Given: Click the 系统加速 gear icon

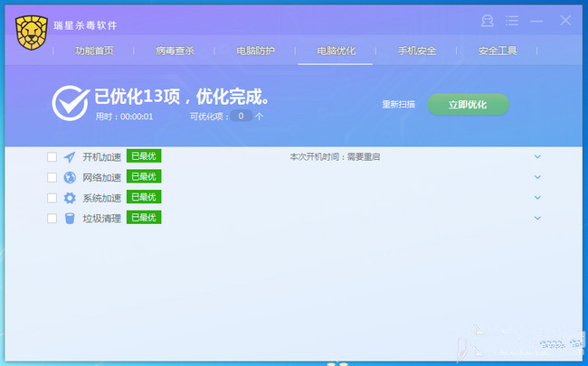Looking at the screenshot, I should [70, 198].
